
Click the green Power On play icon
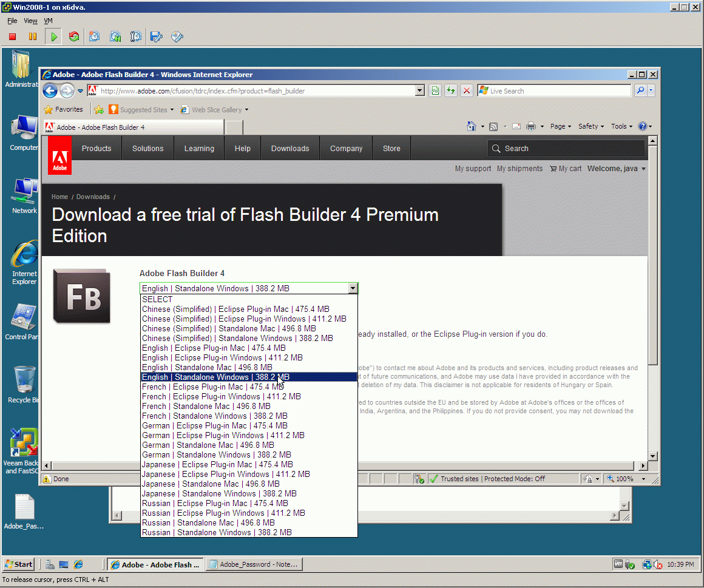(54, 37)
